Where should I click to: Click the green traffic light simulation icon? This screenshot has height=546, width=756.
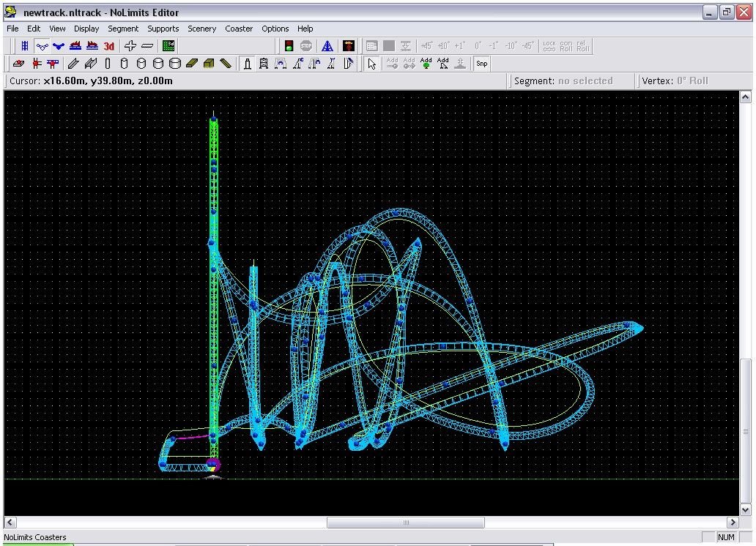[289, 46]
